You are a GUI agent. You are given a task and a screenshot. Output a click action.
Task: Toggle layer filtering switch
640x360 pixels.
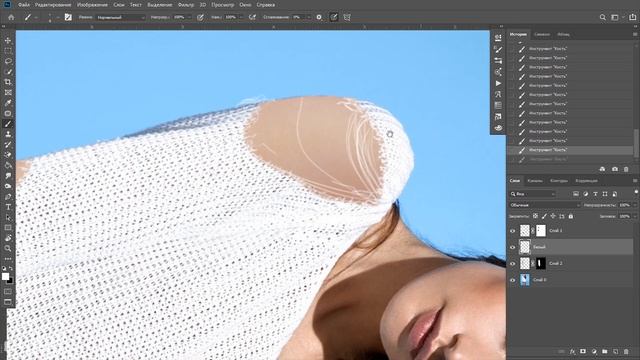click(636, 192)
